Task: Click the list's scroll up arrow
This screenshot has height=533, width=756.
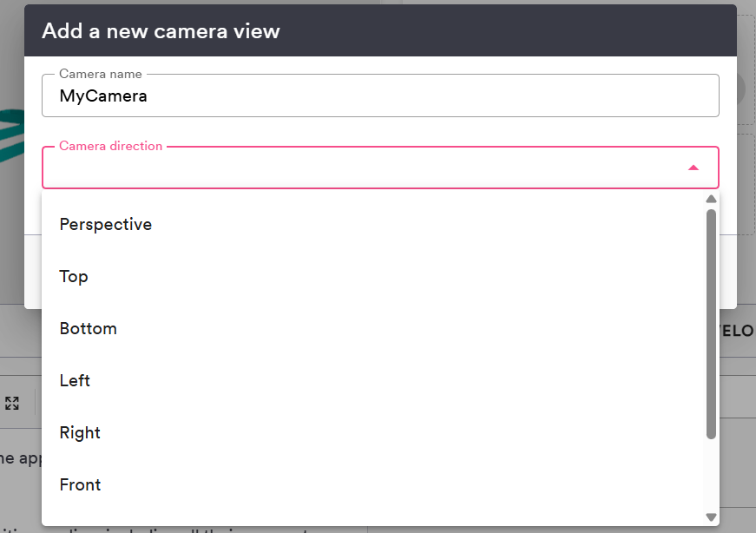Action: coord(711,199)
